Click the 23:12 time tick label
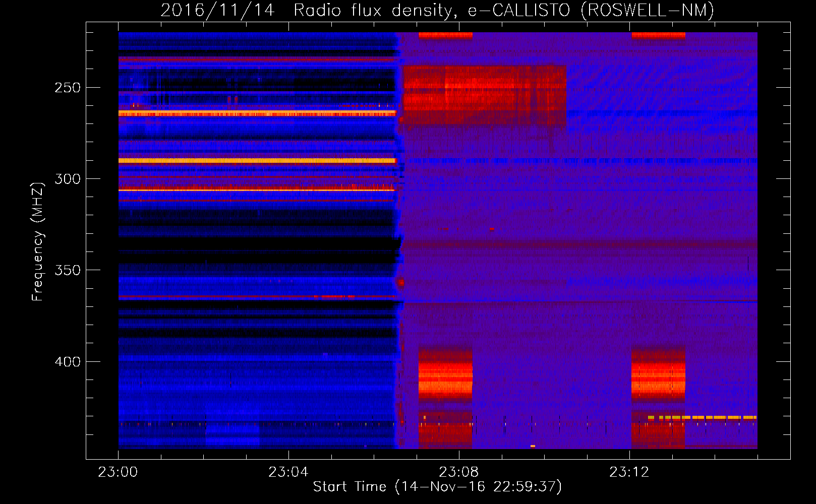Image resolution: width=816 pixels, height=504 pixels. click(629, 472)
